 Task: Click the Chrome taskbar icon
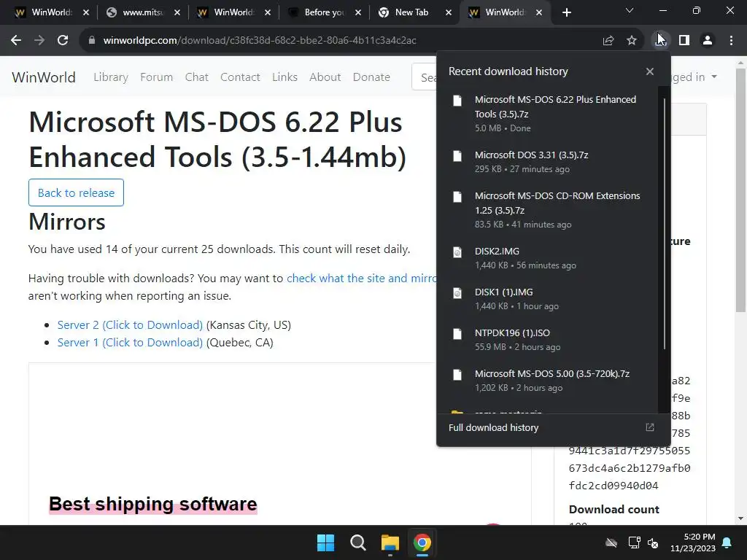click(422, 542)
